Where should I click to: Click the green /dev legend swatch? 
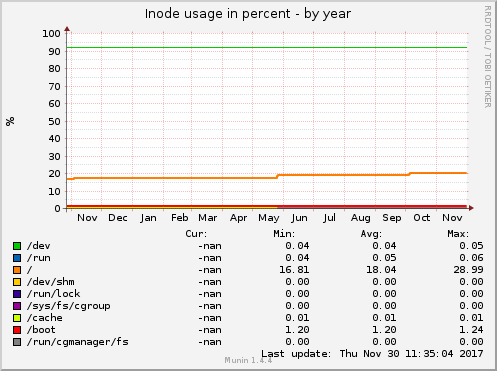click(x=17, y=246)
